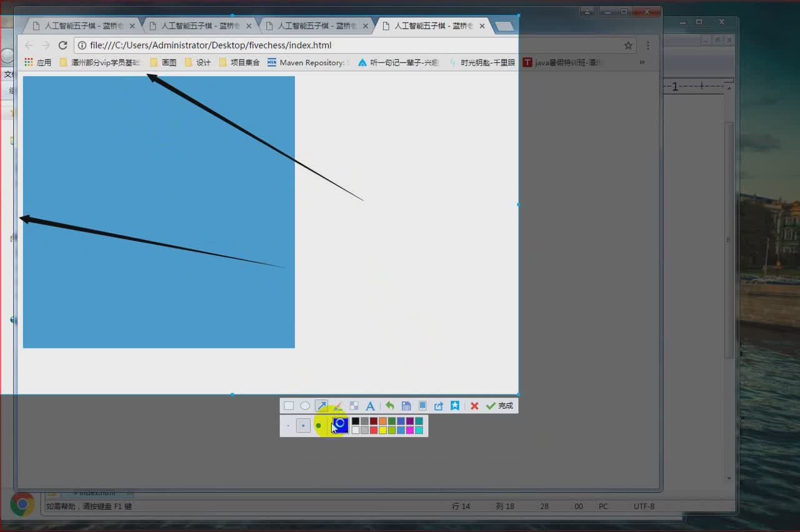This screenshot has width=800, height=532.
Task: Save the screenshot with the floppy disk icon
Action: pyautogui.click(x=406, y=406)
